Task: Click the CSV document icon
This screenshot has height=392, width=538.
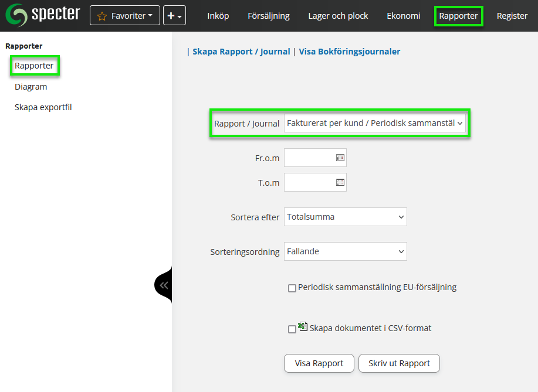Action: (303, 326)
